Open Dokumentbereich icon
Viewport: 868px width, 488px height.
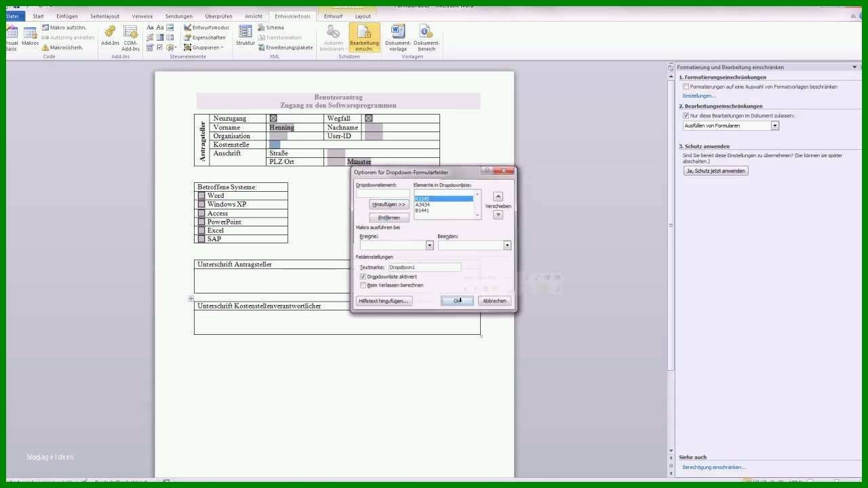pyautogui.click(x=427, y=38)
